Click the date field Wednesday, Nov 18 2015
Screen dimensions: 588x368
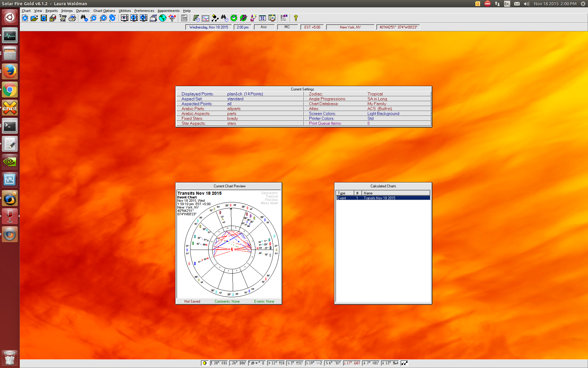[x=209, y=27]
